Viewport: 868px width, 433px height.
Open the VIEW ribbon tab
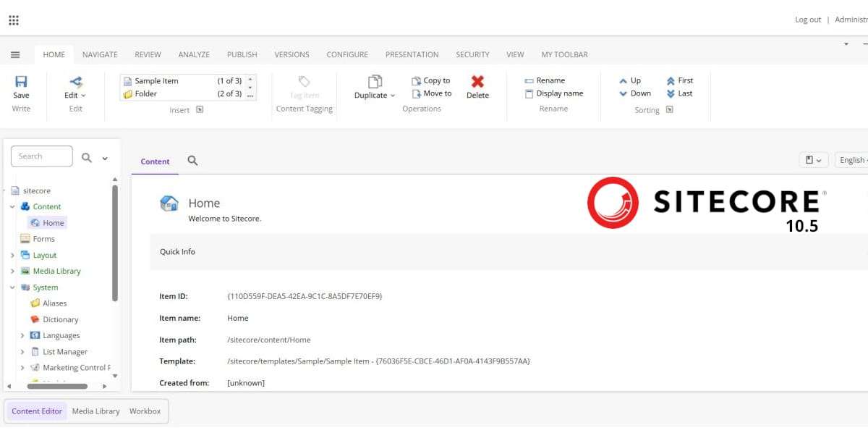pyautogui.click(x=515, y=54)
